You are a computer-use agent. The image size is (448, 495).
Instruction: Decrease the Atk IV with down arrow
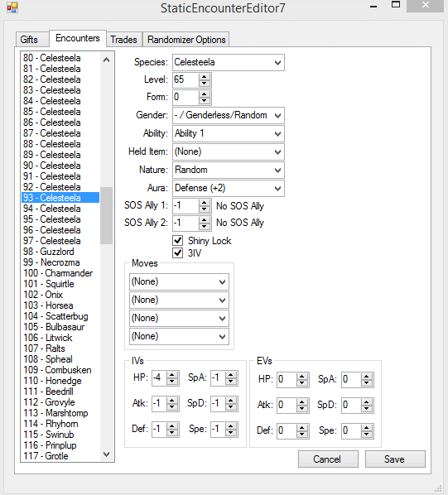click(172, 407)
